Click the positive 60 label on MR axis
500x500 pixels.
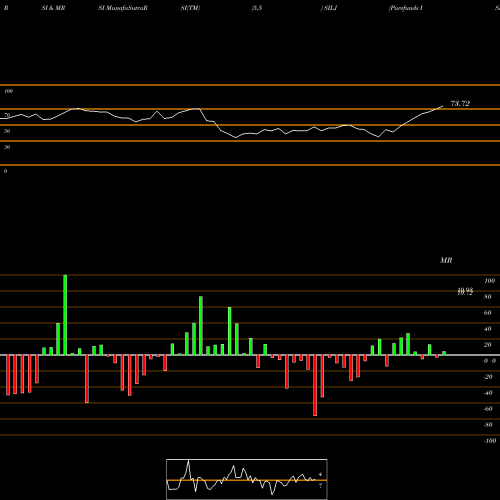[x=488, y=313]
